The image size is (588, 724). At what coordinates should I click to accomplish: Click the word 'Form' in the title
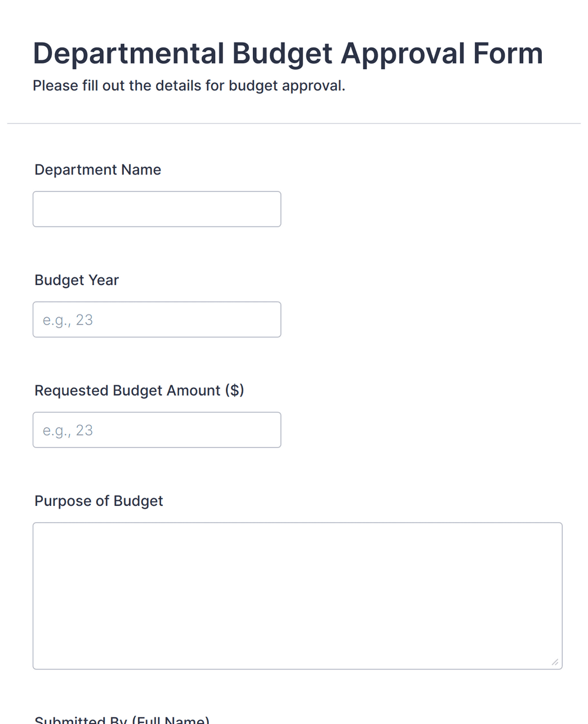tap(508, 53)
